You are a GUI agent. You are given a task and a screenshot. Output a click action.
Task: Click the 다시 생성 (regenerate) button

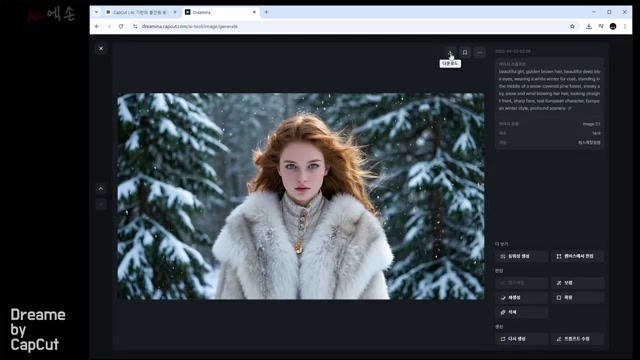pos(521,339)
